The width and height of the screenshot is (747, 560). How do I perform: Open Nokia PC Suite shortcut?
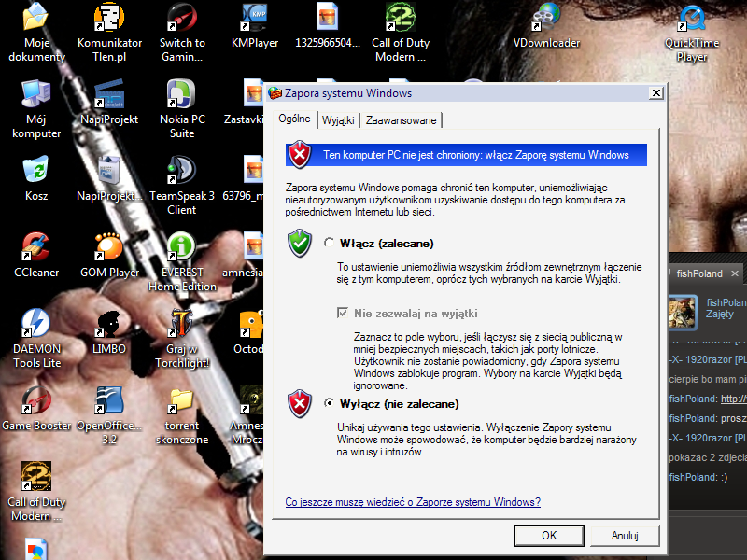coord(182,108)
